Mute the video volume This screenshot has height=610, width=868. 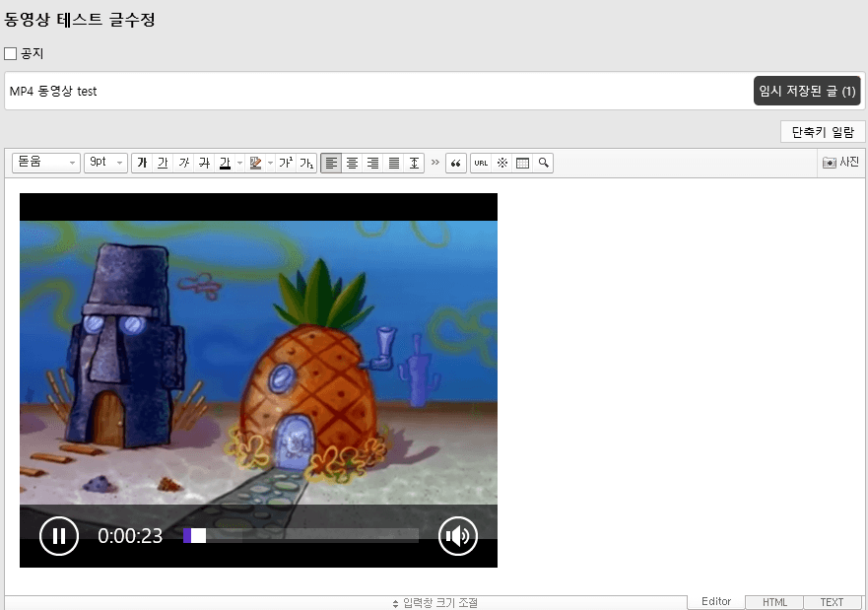(458, 536)
